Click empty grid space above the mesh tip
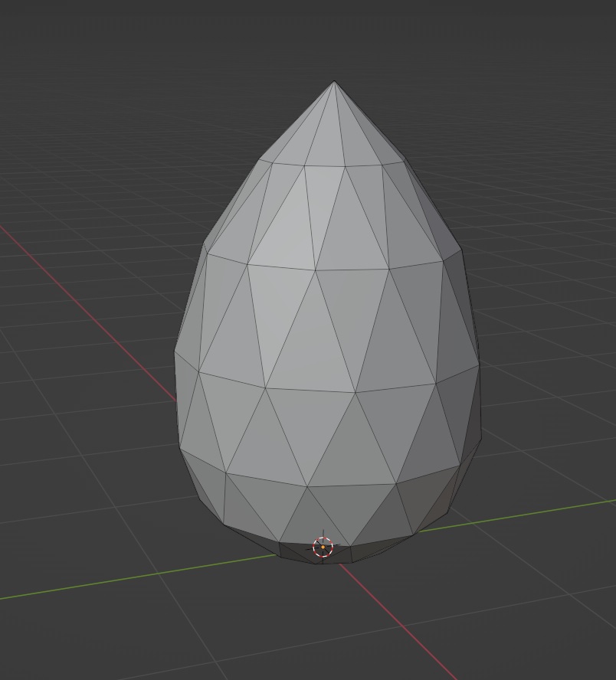The height and width of the screenshot is (680, 616). 334,38
